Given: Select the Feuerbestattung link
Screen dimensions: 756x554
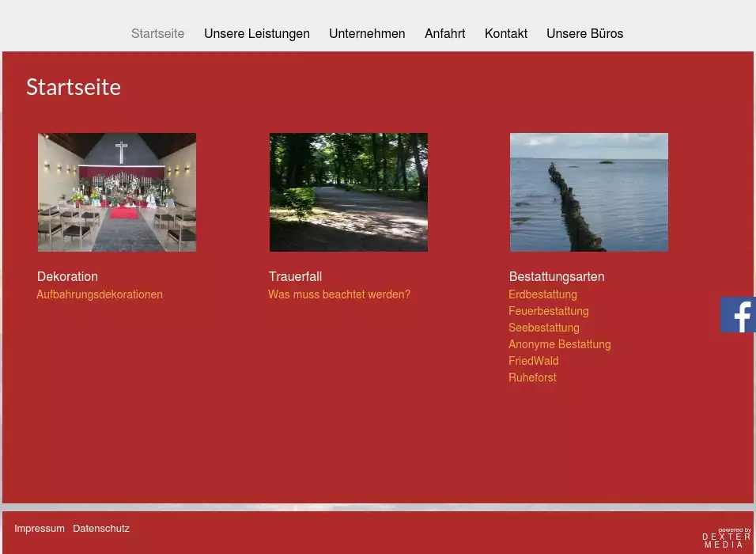Looking at the screenshot, I should point(548,311).
